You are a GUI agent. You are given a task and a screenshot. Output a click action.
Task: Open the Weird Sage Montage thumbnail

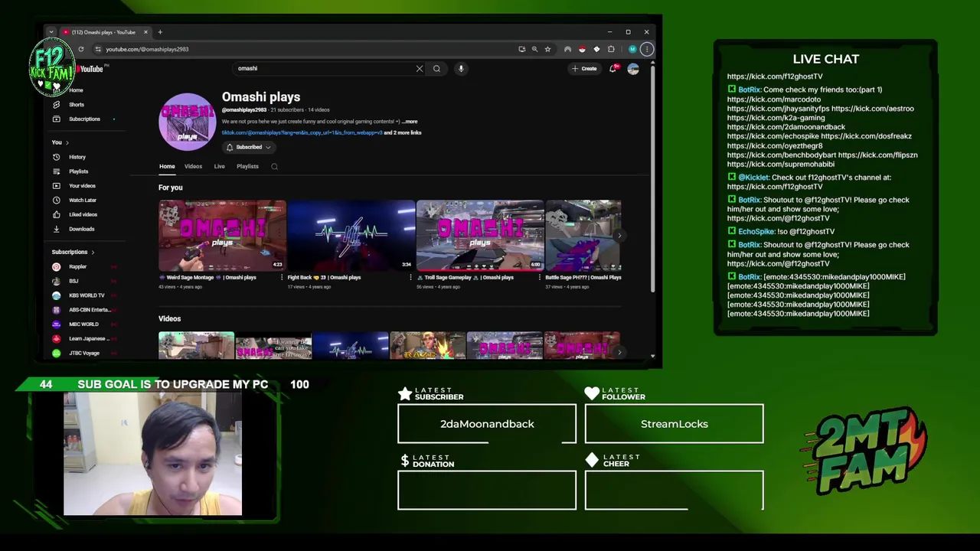[222, 235]
